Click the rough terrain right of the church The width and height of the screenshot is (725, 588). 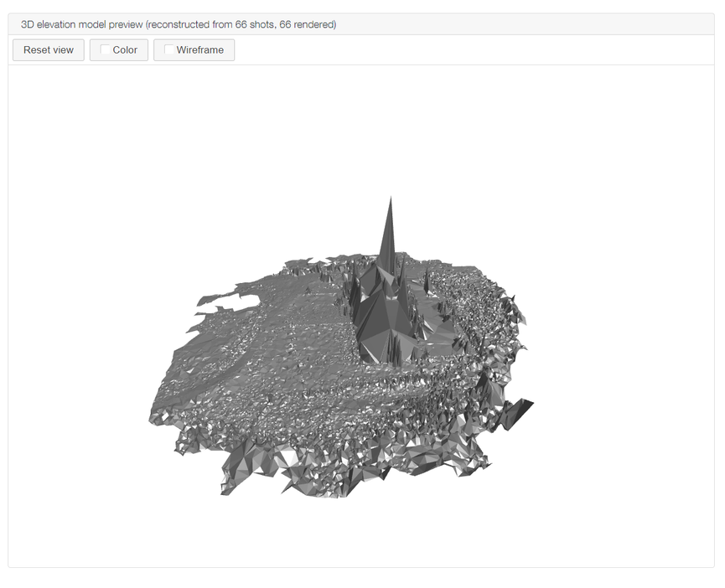coord(478,310)
